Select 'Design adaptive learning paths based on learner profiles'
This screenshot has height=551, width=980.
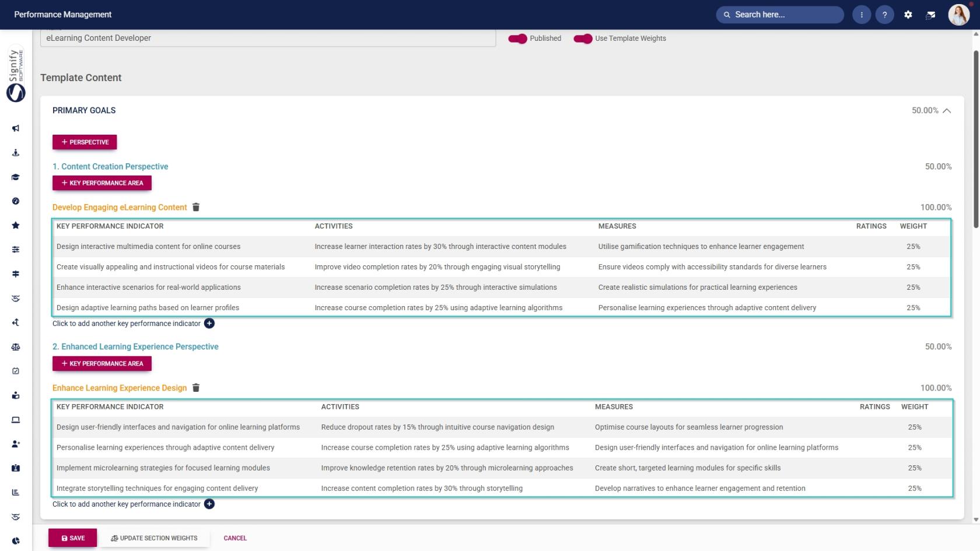pos(148,308)
